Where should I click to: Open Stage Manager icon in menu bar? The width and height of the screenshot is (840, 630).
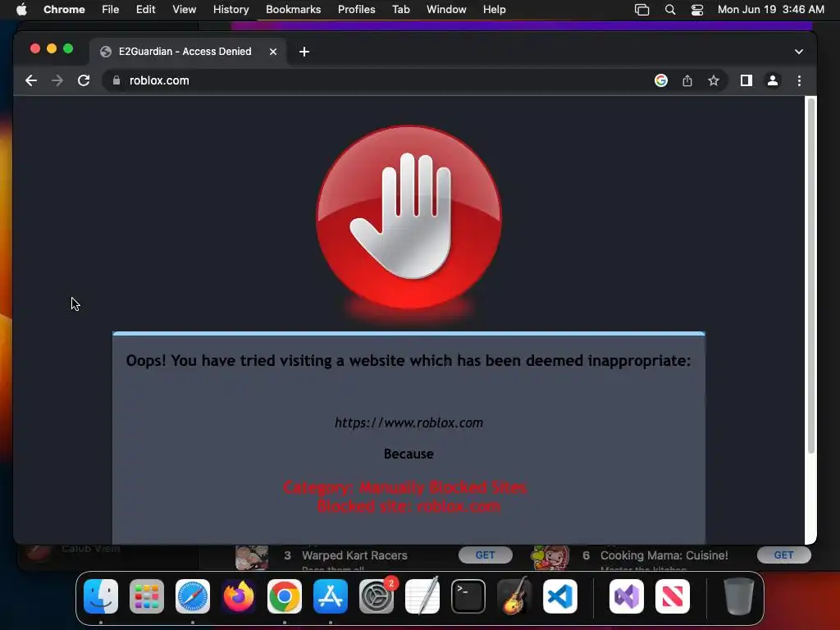click(641, 9)
